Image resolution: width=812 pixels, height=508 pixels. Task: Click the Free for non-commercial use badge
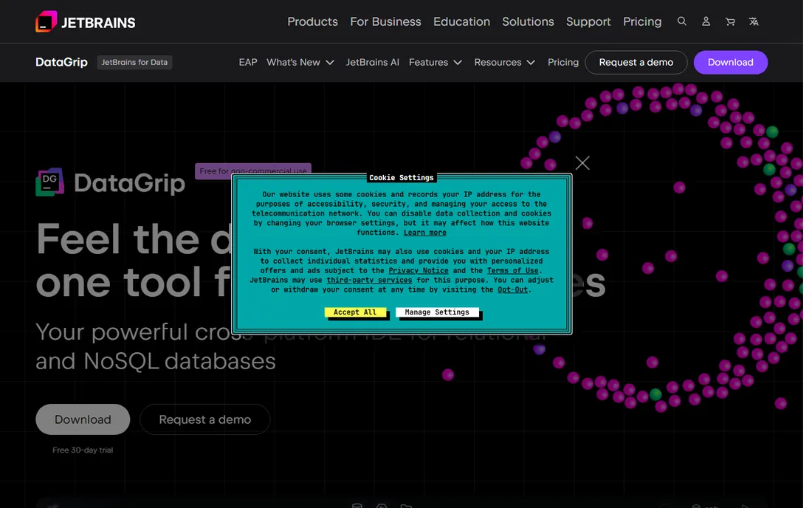click(x=253, y=171)
